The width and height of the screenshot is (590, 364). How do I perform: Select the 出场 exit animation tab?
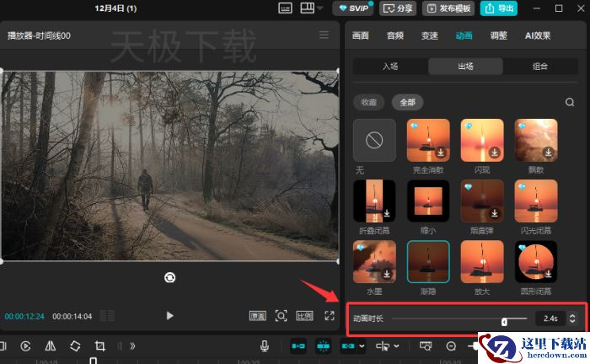pos(465,67)
